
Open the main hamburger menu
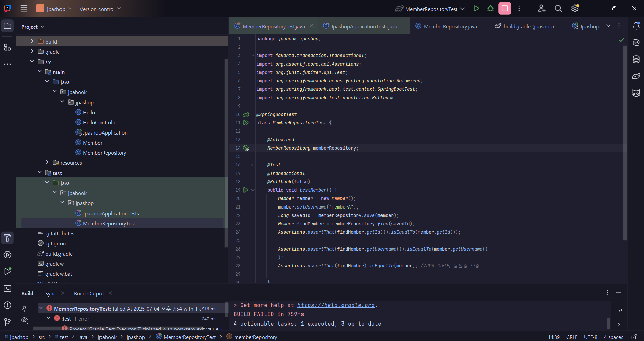point(24,9)
